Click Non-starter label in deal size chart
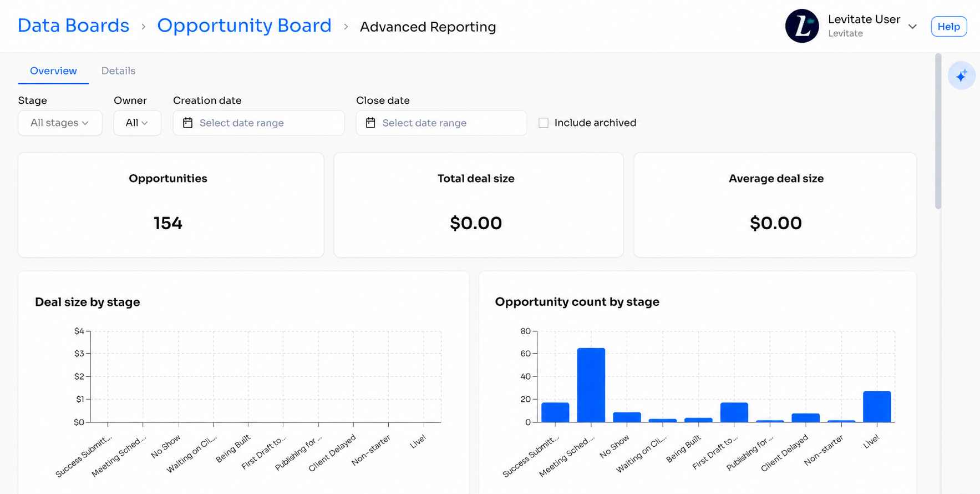This screenshot has height=494, width=980. pos(371,450)
